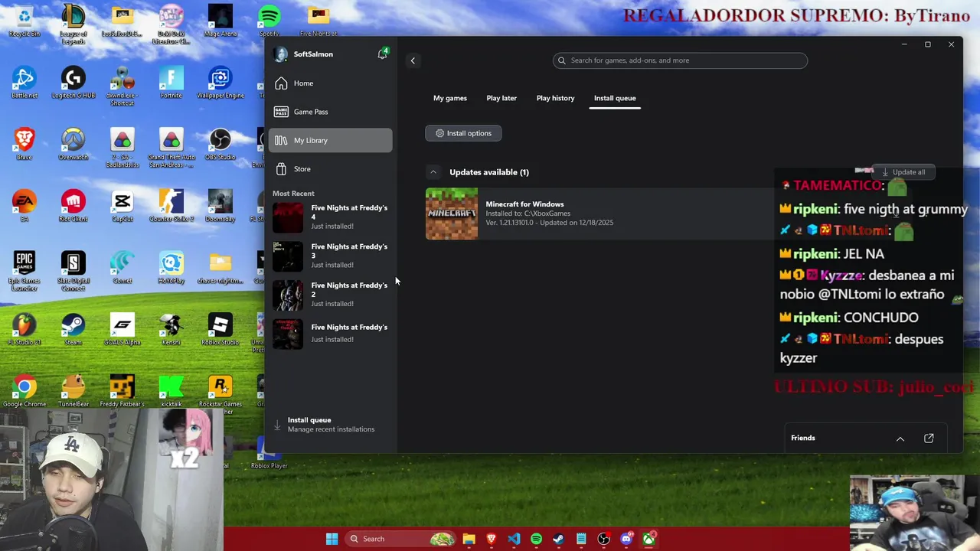Collapse the Updates available section
Viewport: 980px width, 551px height.
pyautogui.click(x=433, y=172)
